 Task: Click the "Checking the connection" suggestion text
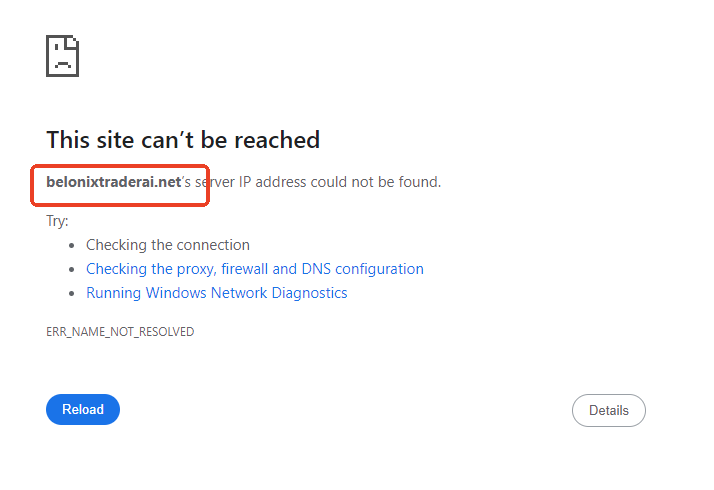pos(167,245)
